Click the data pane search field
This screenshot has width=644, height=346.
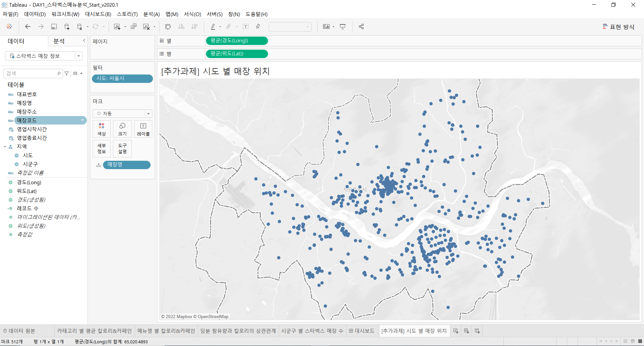point(33,73)
